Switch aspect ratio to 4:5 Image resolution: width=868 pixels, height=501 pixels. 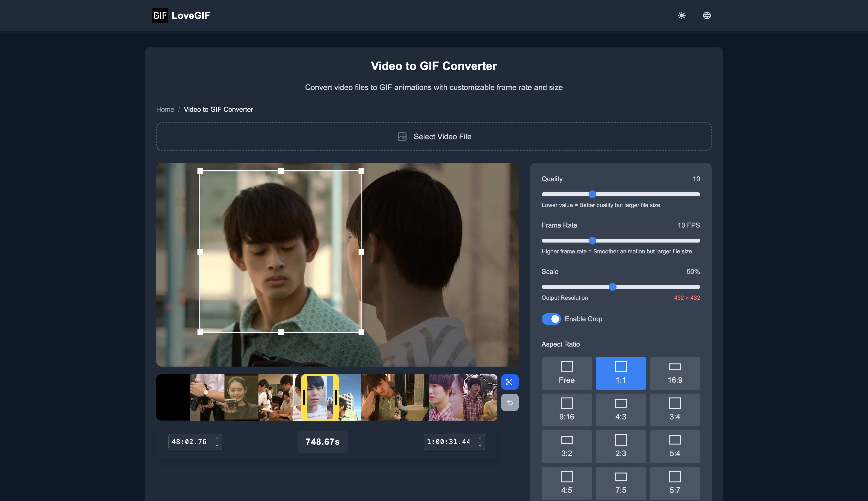coord(567,483)
